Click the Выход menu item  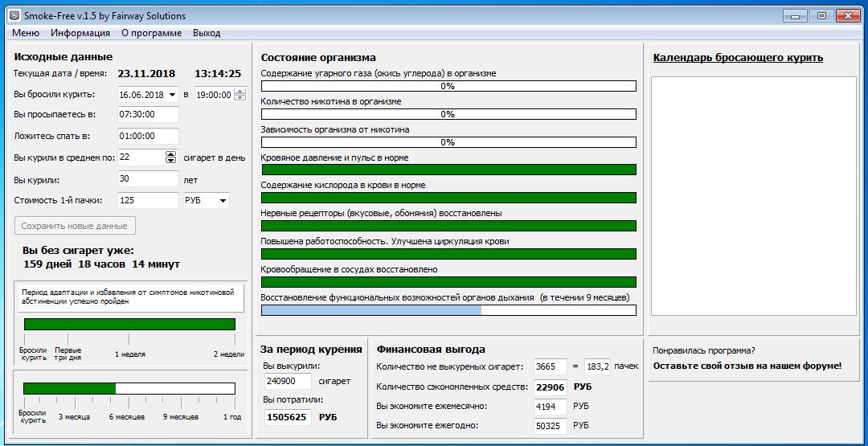pyautogui.click(x=207, y=33)
